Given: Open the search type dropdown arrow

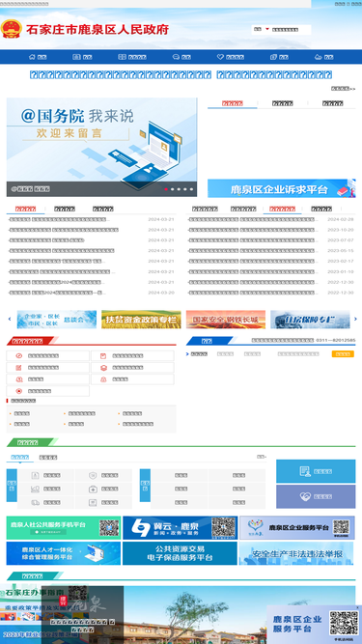Looking at the screenshot, I should 267,29.
